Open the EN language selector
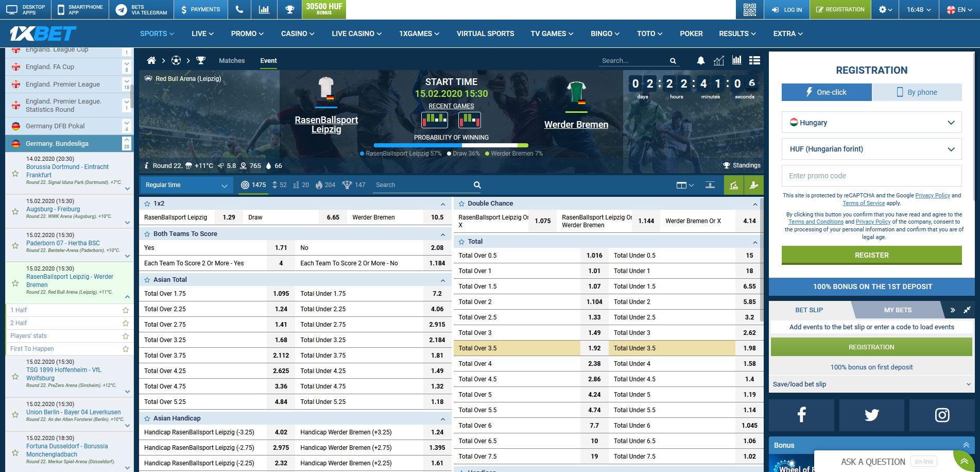 click(960, 9)
